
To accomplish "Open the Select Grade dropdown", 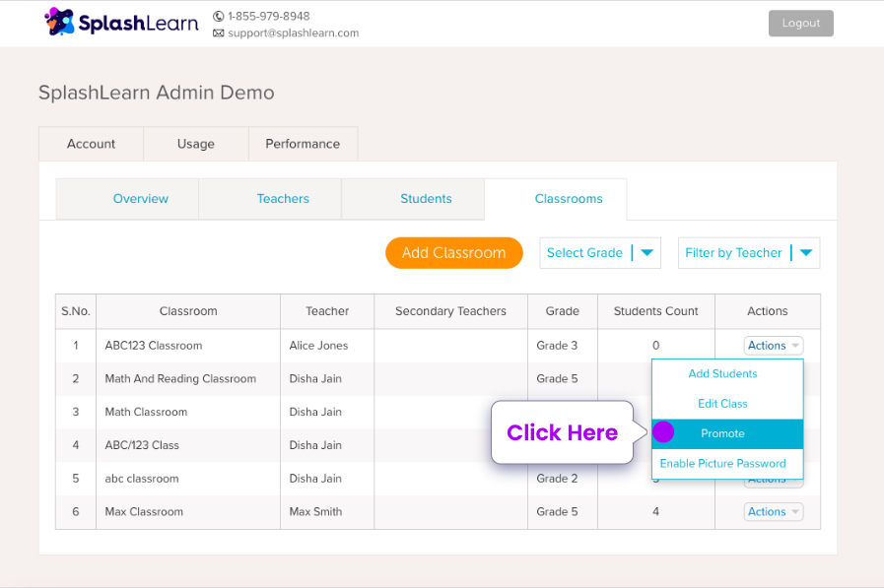I will [x=600, y=253].
